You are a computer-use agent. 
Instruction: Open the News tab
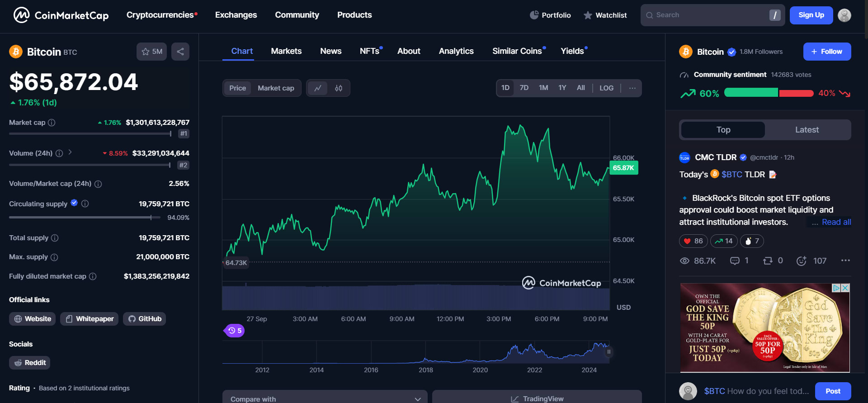(331, 51)
